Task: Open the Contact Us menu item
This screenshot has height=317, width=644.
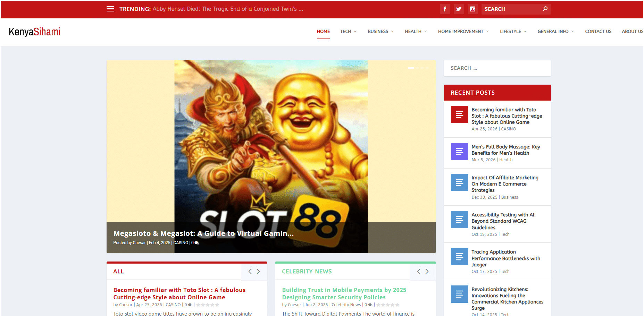Action: tap(598, 31)
